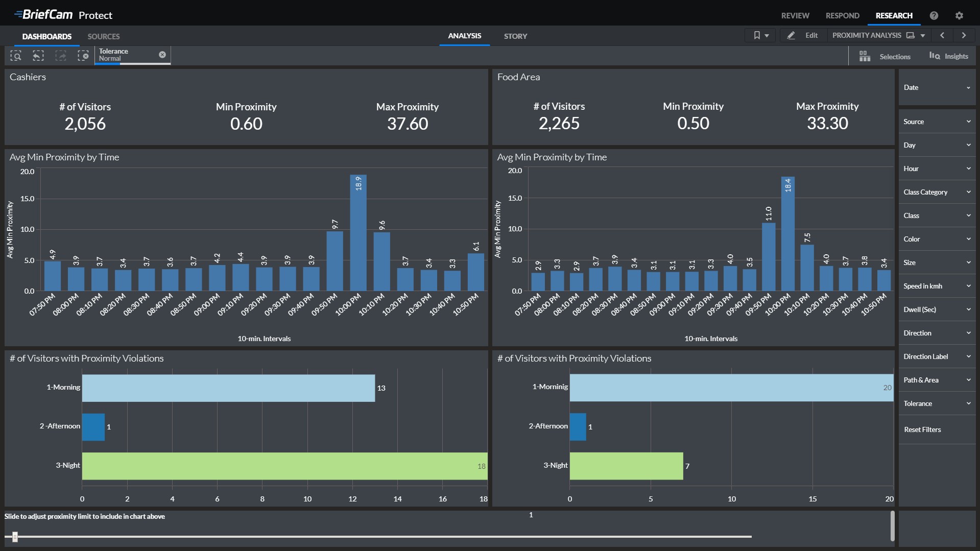Click the proximity limit slider track
Viewport: 980px width, 551px height.
(378, 537)
